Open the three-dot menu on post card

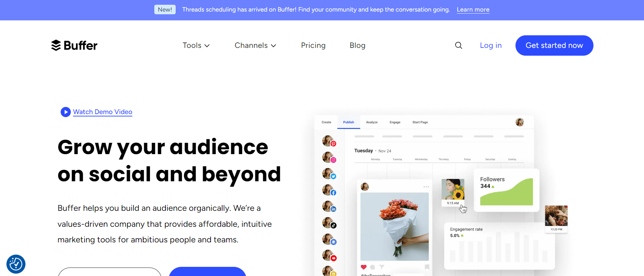426,187
